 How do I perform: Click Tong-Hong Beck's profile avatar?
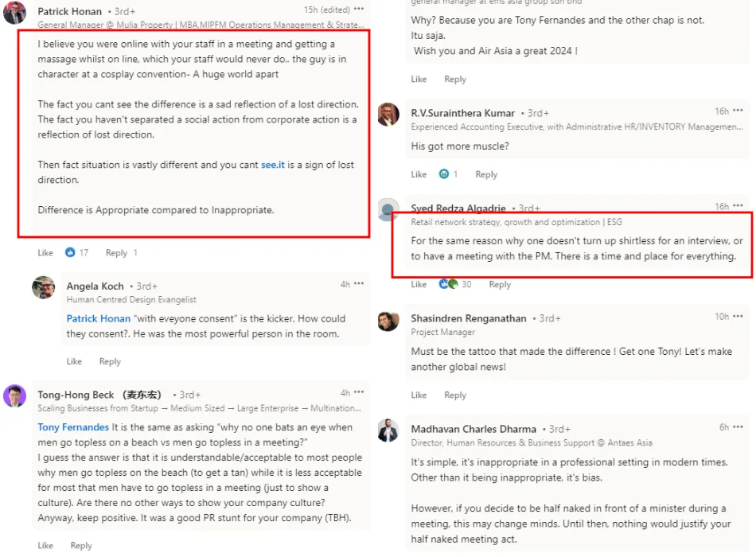[14, 395]
